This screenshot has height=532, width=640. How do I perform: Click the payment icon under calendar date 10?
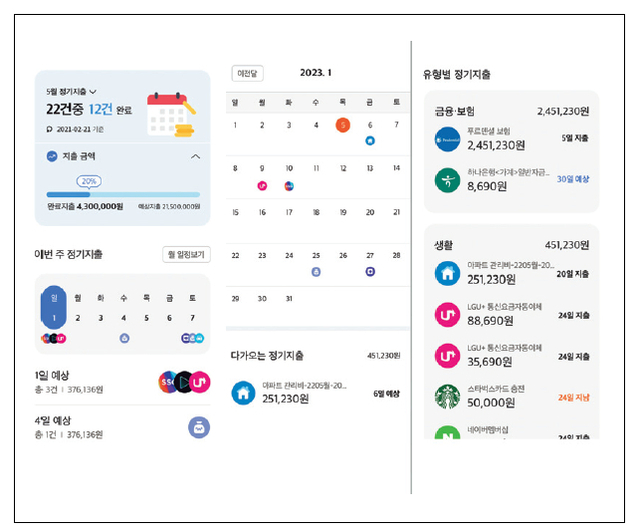point(289,186)
